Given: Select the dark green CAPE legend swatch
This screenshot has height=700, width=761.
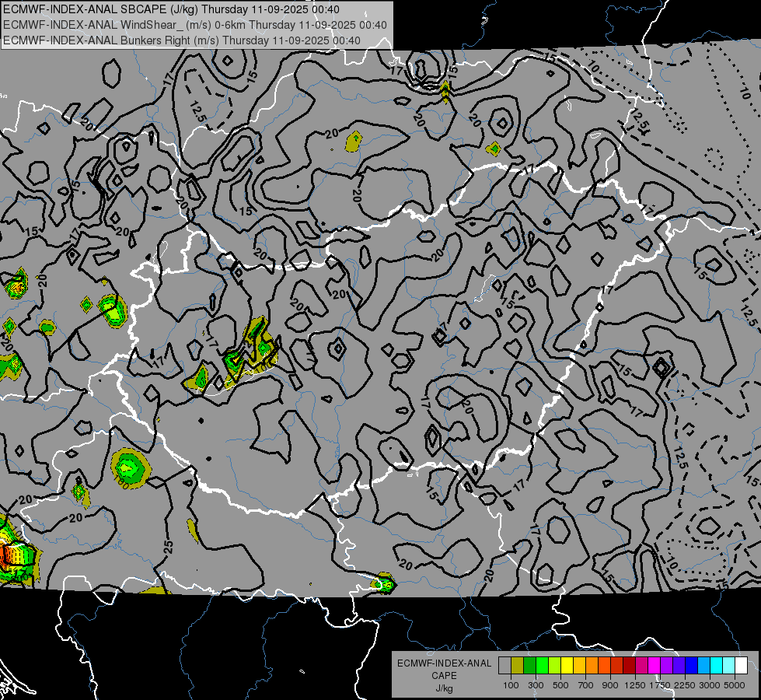Looking at the screenshot, I should tap(529, 666).
